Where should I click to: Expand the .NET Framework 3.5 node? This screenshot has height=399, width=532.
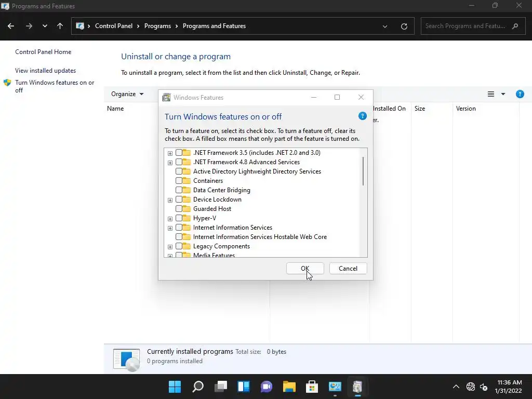point(170,153)
